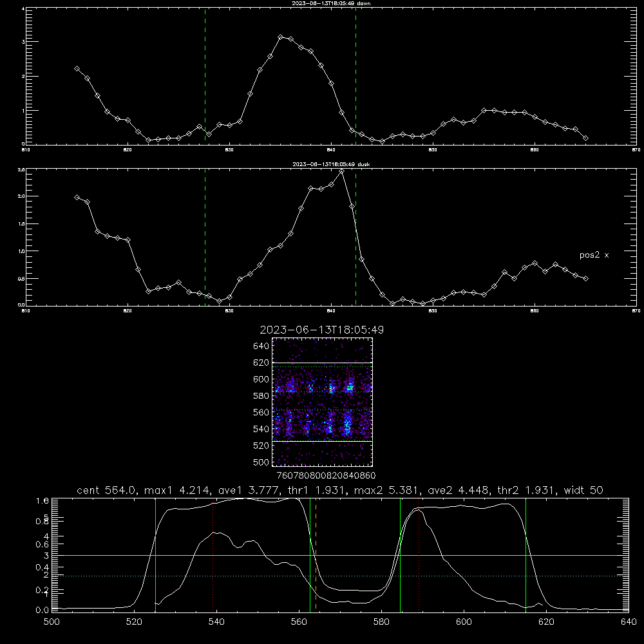Click the '500' x-axis label of bottom plot
This screenshot has height=644, width=644.
[x=52, y=622]
